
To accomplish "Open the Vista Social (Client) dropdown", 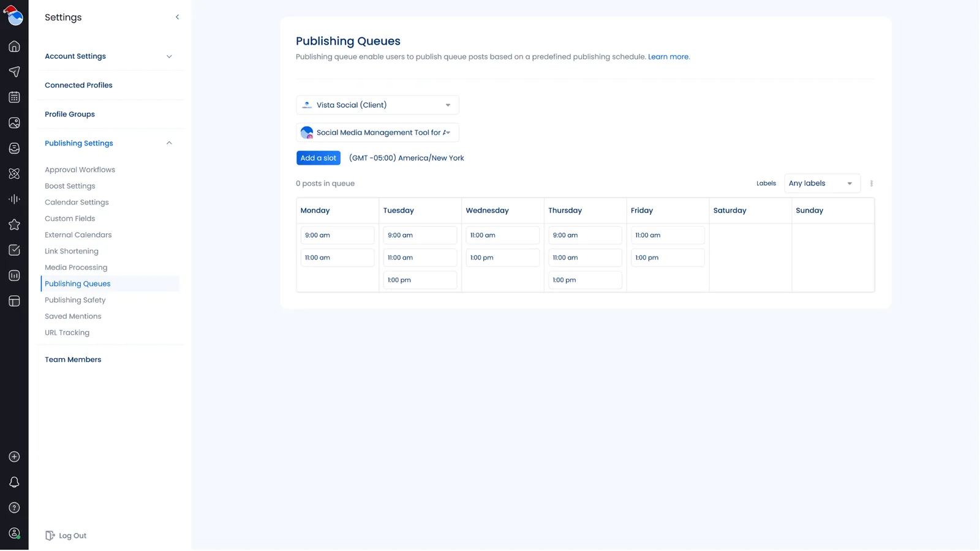I will 377,105.
